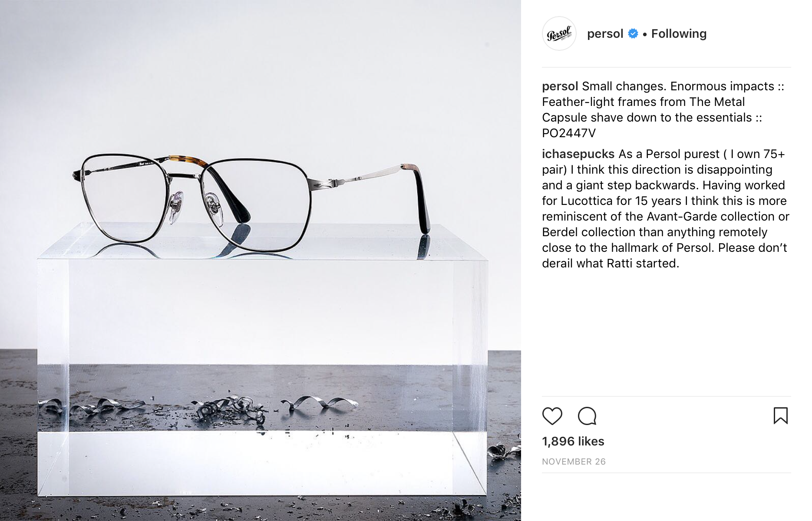Image resolution: width=812 pixels, height=521 pixels.
Task: View who liked via 1,896 likes
Action: point(573,441)
